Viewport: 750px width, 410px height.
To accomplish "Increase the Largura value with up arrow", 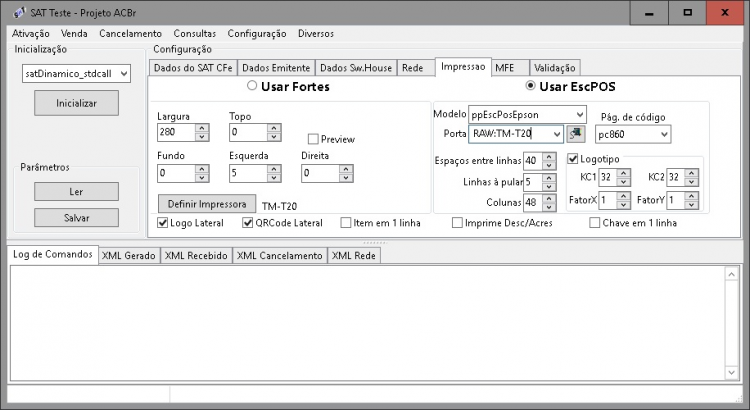I will click(x=202, y=128).
